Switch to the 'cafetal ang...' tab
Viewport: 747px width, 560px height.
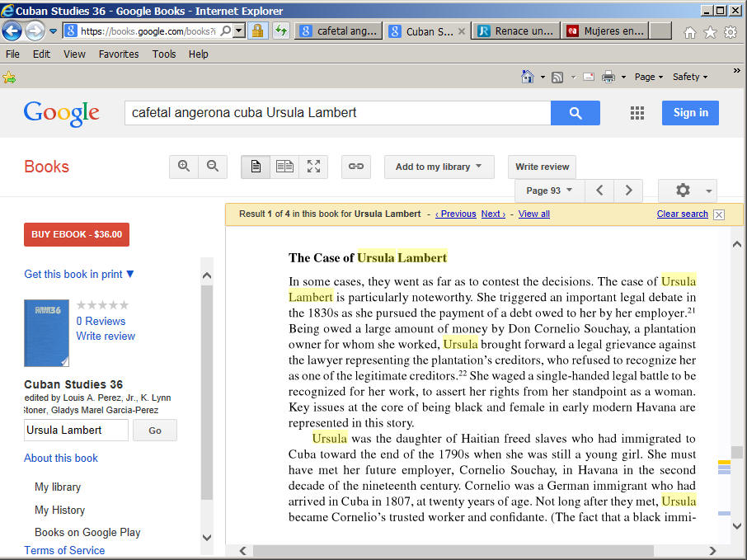tap(338, 31)
